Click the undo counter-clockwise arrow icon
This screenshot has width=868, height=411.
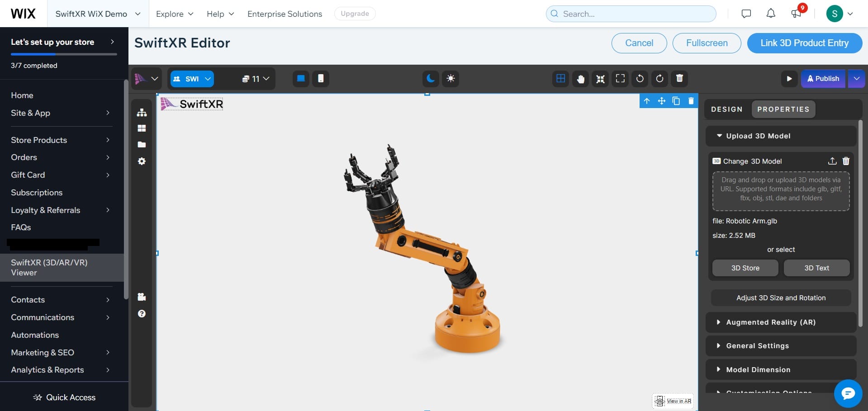tap(640, 79)
